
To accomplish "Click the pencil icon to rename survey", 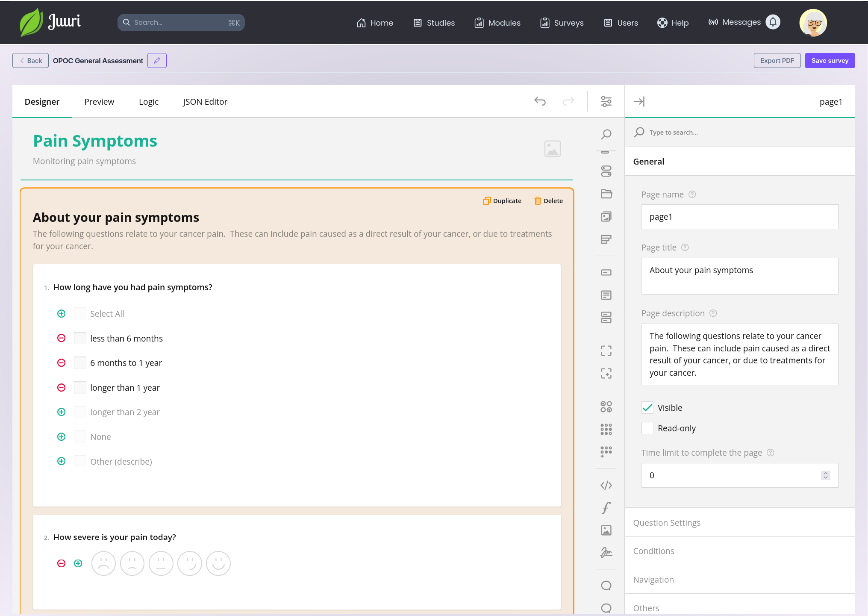I will click(x=157, y=61).
